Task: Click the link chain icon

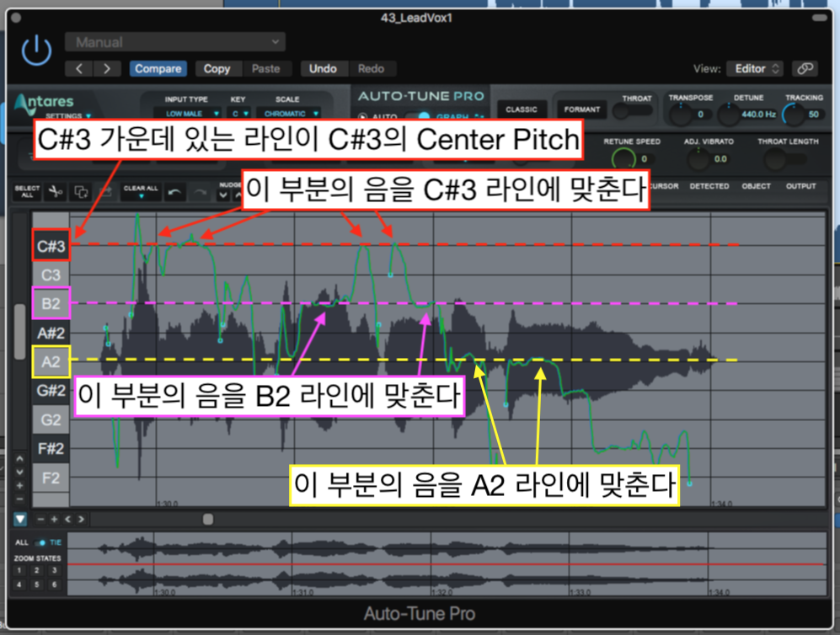Action: 805,68
